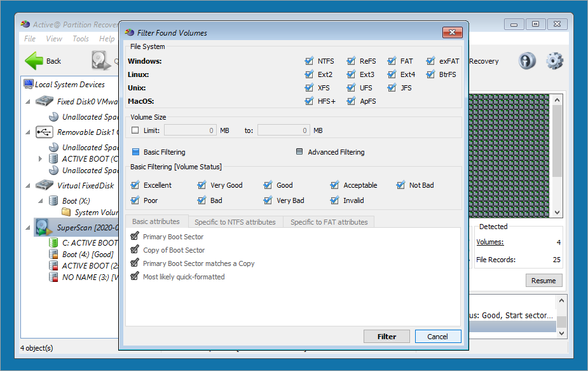The width and height of the screenshot is (588, 371).
Task: Open the info/about icon in toolbar
Action: pos(527,61)
